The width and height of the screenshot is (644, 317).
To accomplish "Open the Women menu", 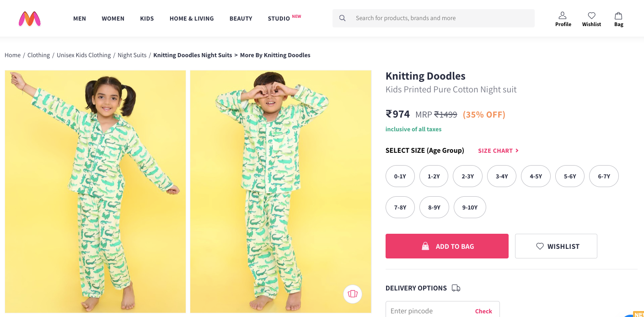I will 113,19.
